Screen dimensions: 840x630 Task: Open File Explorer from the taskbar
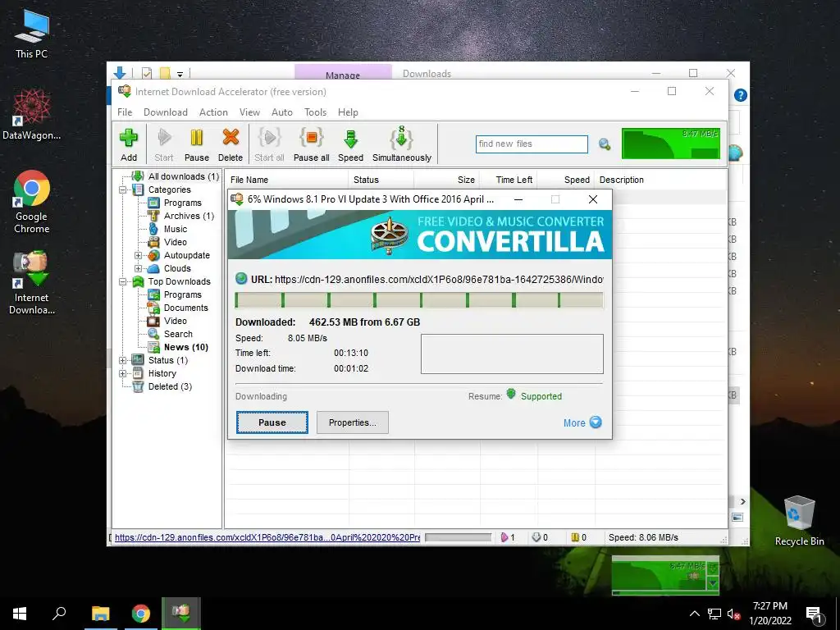(100, 614)
